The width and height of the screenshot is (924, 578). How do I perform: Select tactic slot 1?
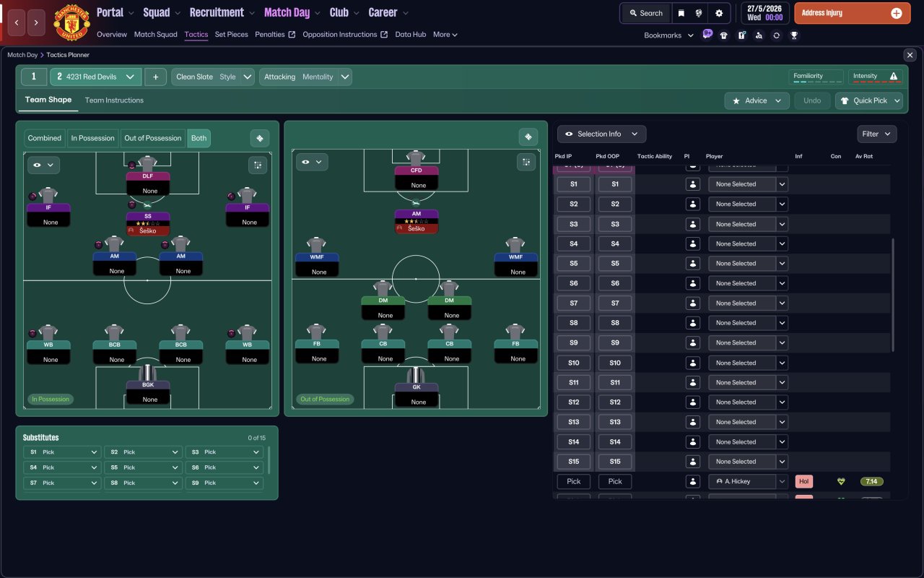coord(34,77)
